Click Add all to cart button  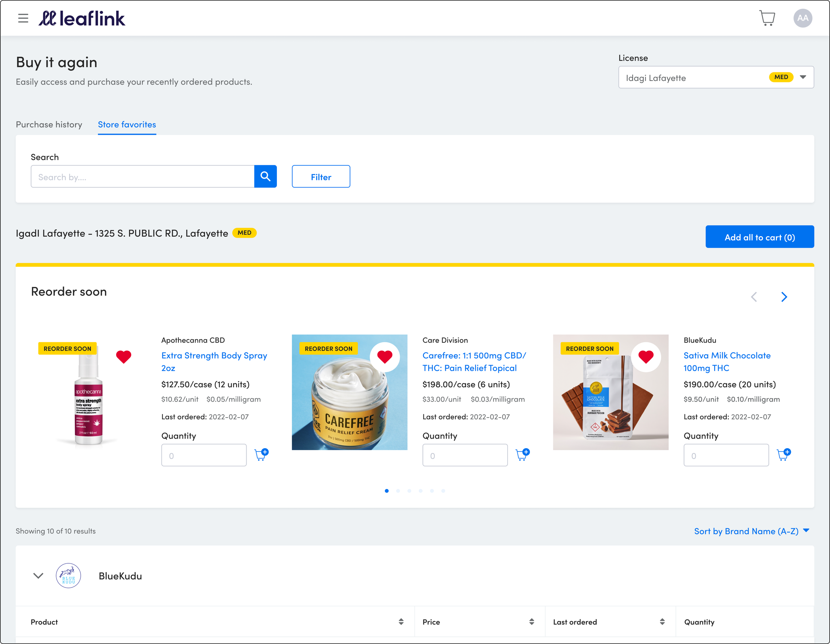tap(759, 237)
